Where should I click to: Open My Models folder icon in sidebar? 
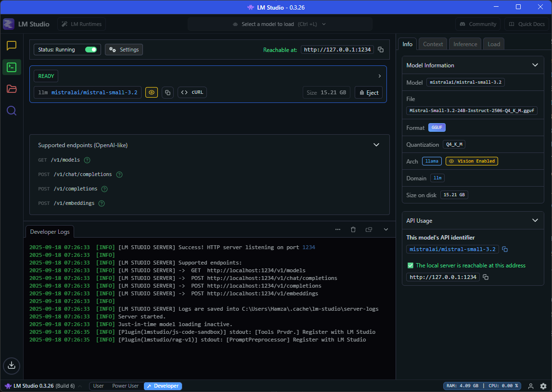12,89
